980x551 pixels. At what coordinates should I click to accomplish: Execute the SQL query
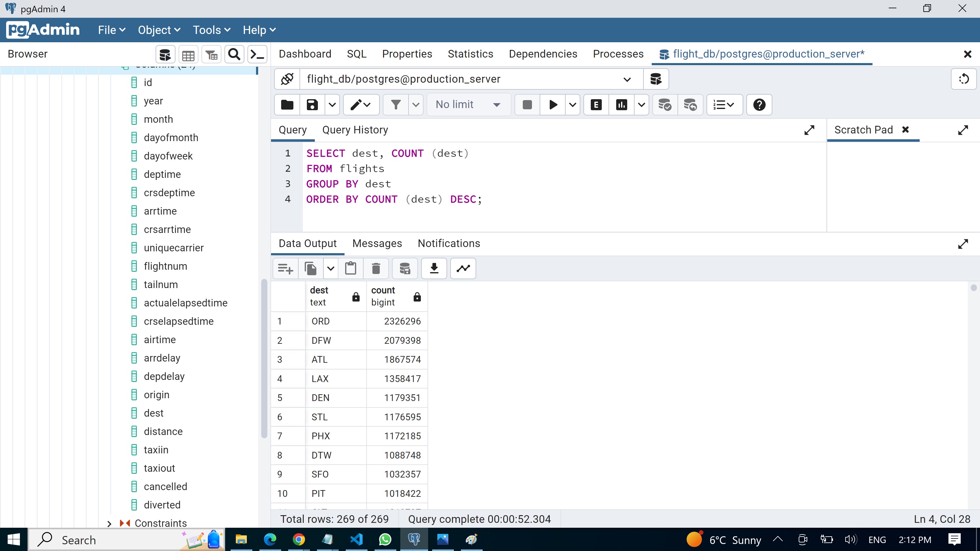point(552,105)
